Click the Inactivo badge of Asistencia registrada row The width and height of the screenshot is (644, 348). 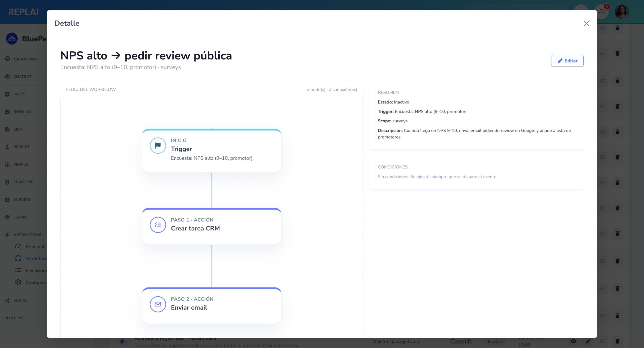pyautogui.click(x=495, y=341)
